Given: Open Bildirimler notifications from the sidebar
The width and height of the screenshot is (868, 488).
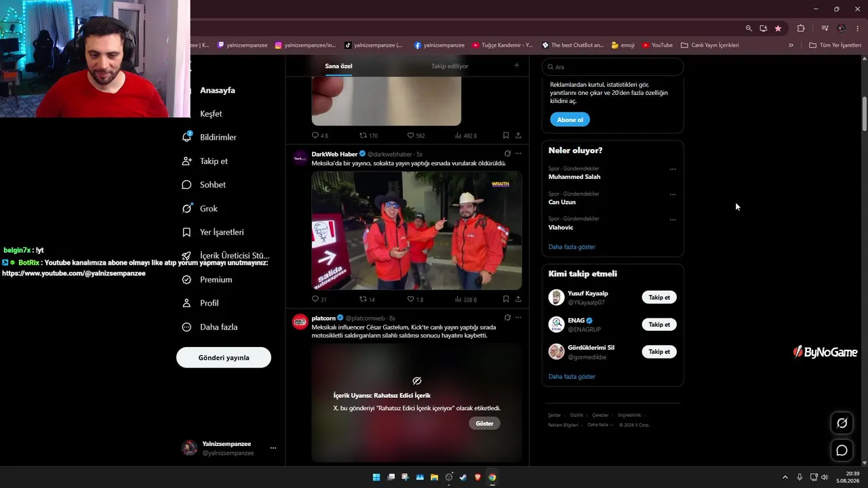Looking at the screenshot, I should point(210,137).
